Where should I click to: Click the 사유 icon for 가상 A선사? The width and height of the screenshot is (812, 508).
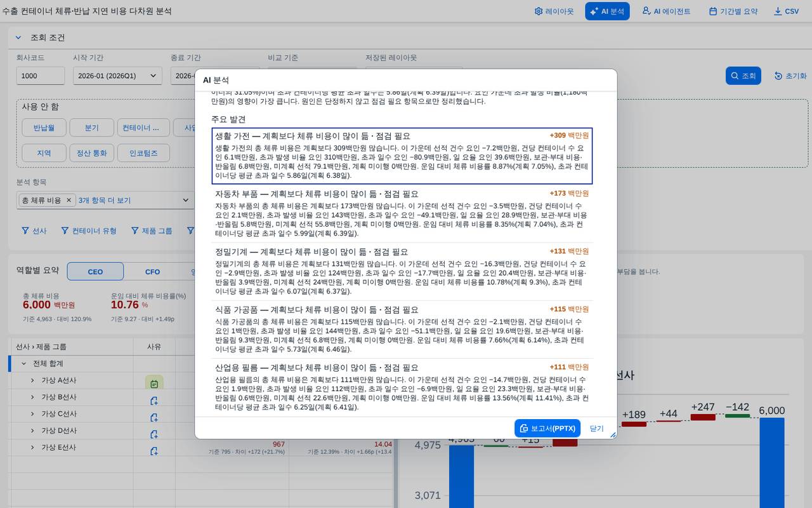(x=154, y=383)
